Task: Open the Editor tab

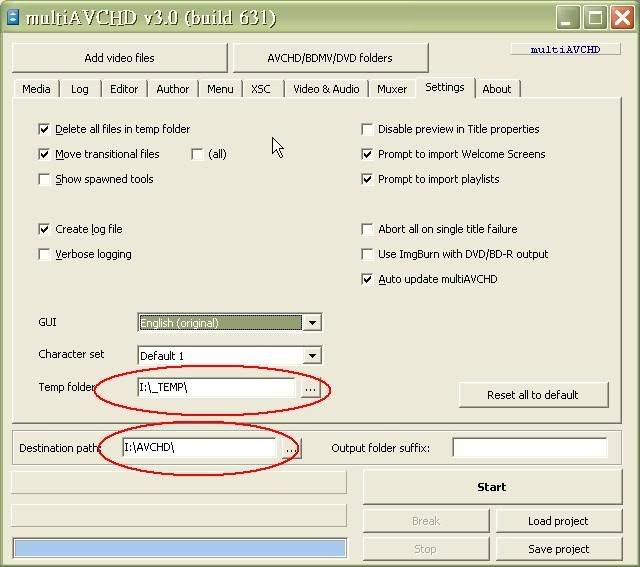Action: 124,89
